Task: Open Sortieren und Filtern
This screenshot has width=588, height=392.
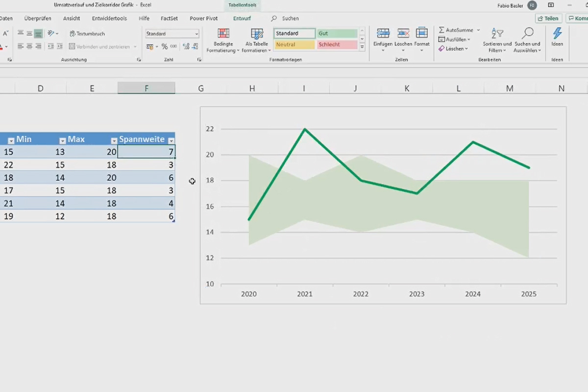Action: [497, 40]
